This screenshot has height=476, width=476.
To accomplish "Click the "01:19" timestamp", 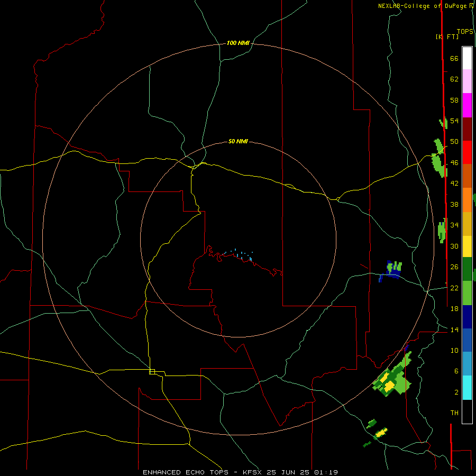I will tap(326, 472).
